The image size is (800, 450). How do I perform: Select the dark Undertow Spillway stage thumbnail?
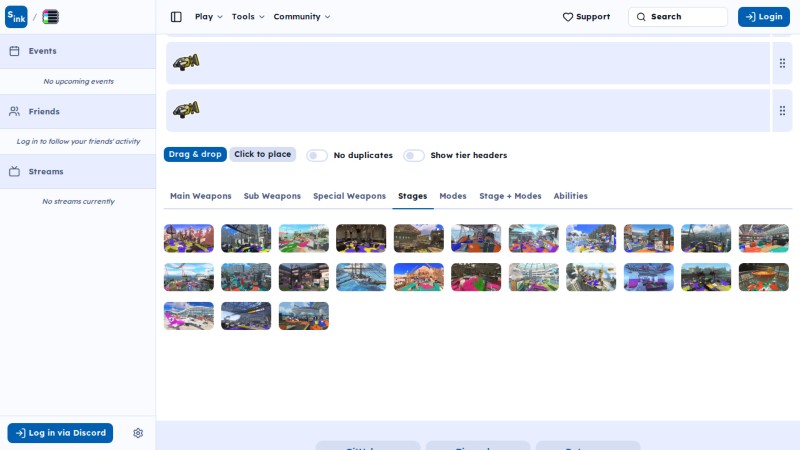click(361, 238)
